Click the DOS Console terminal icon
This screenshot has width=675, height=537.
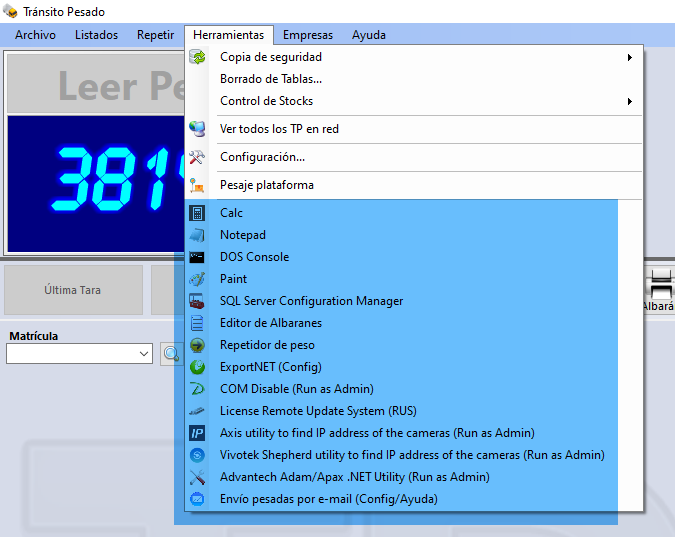197,257
